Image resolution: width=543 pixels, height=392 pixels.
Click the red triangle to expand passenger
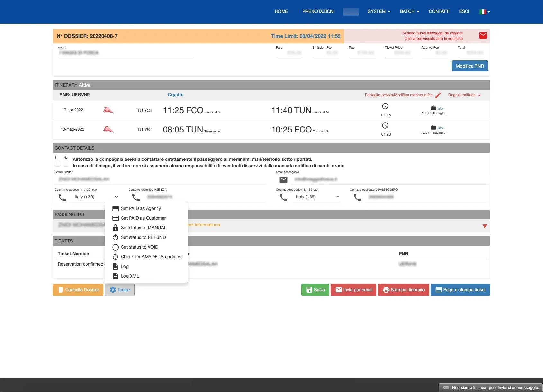point(484,226)
